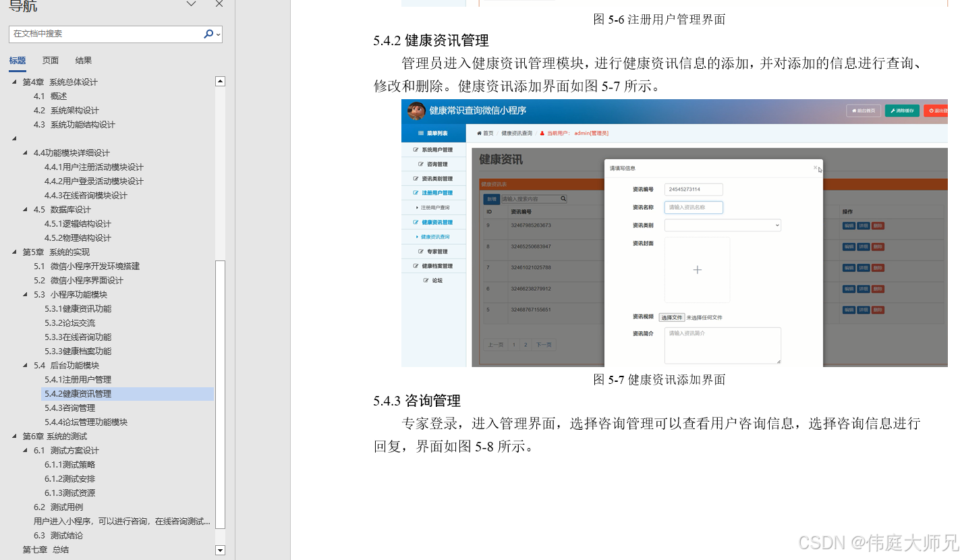Click the '用户进入小程序，可以进行咨询' navigation entry
This screenshot has height=560, width=962.
[122, 522]
